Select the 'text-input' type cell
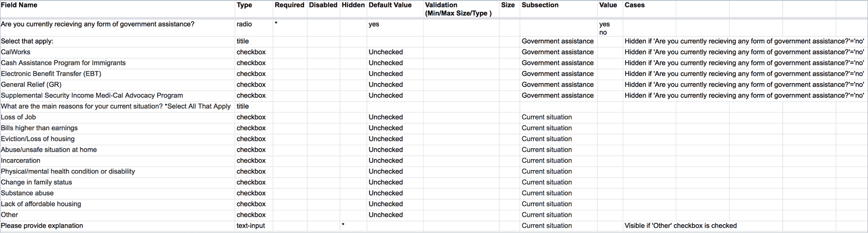 coord(251,226)
